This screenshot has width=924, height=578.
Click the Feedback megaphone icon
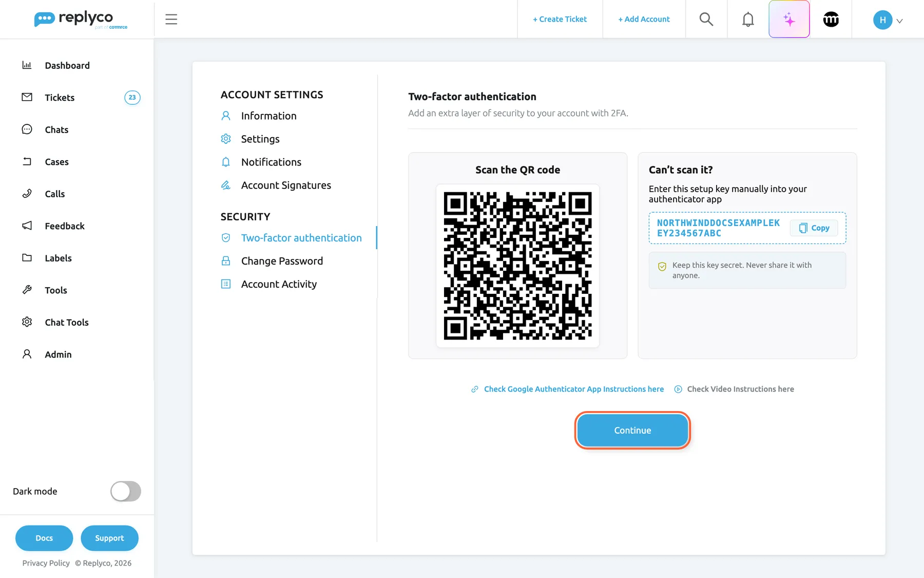27,226
